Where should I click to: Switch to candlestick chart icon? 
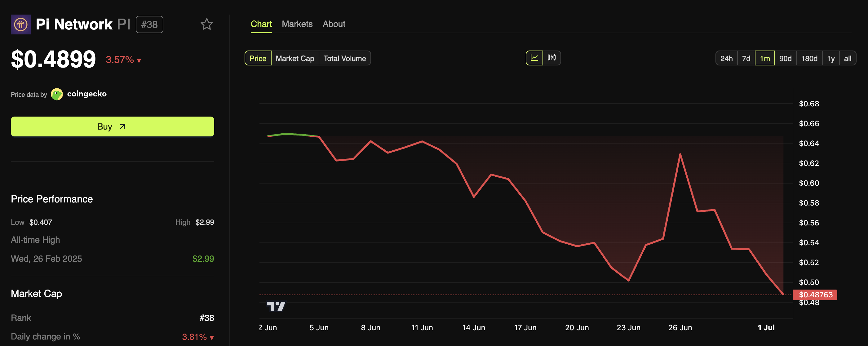[x=551, y=58]
